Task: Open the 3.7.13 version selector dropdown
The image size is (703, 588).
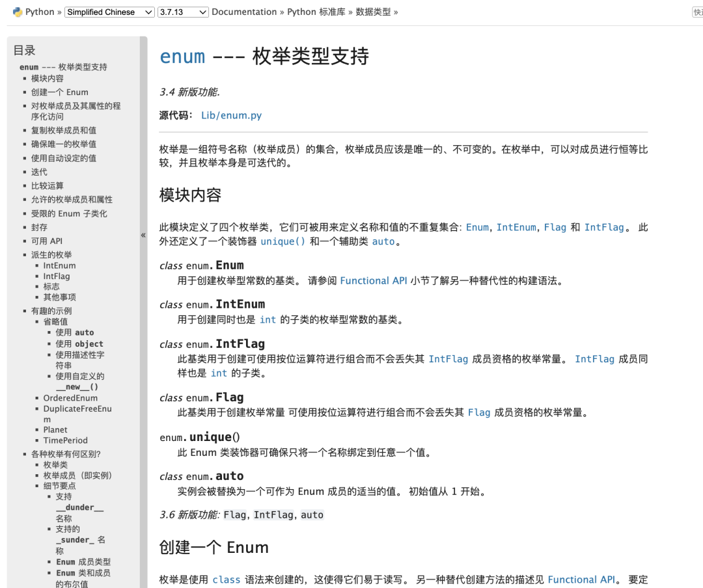Action: coord(182,11)
